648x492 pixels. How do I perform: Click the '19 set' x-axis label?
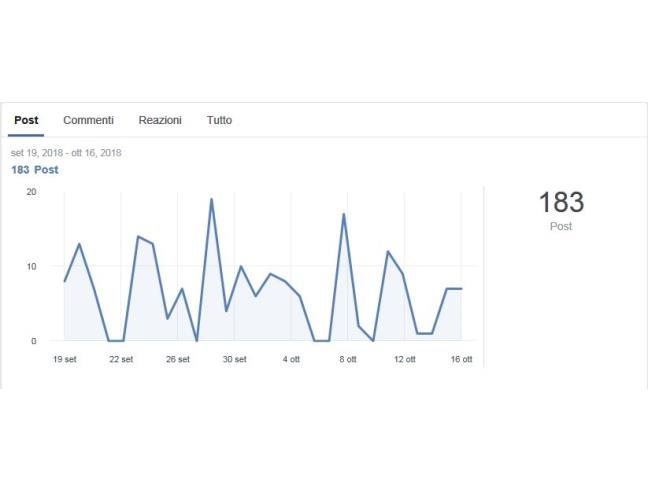64,359
